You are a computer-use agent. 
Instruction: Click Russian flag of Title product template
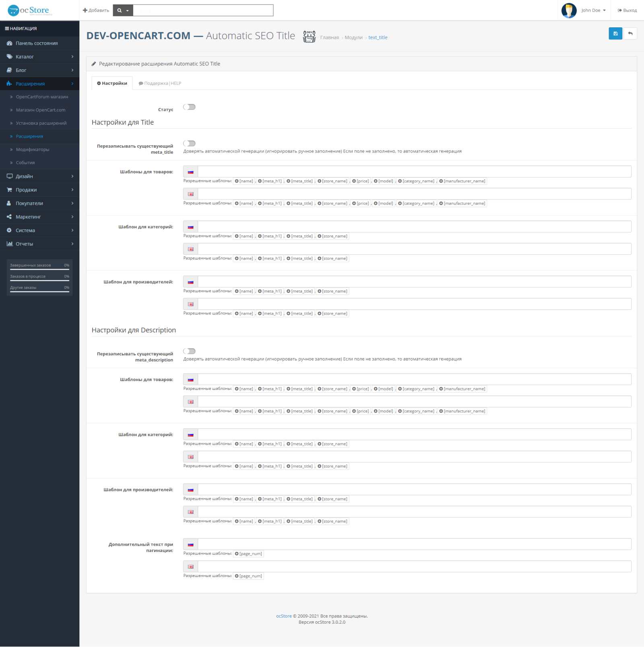point(191,172)
